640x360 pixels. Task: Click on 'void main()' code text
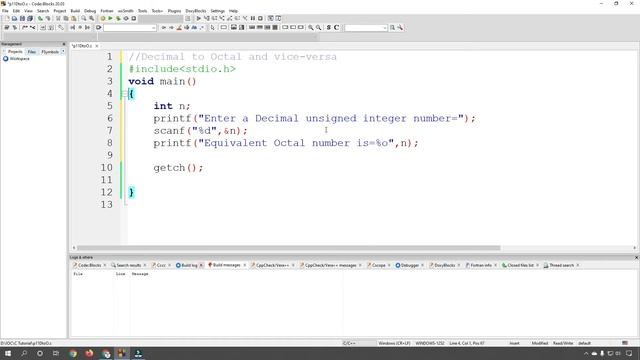tap(162, 81)
